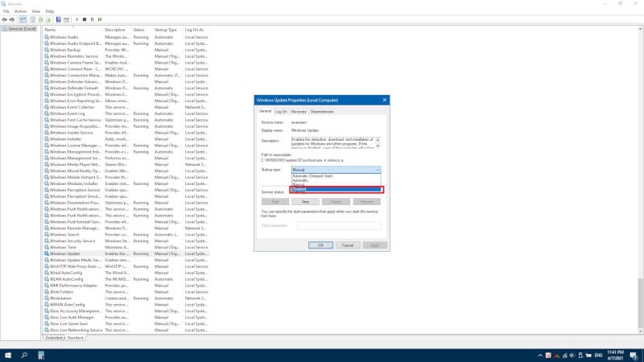Click the description box scroll up arrow
644x362 pixels.
point(378,139)
